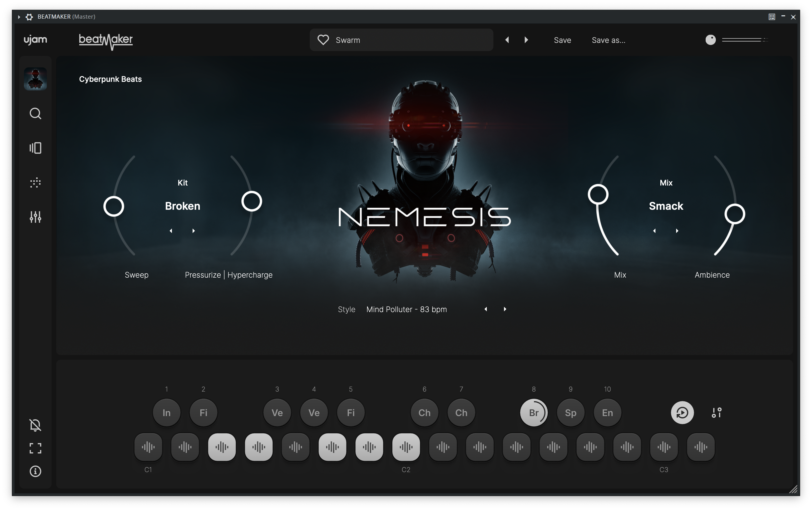Open the preset search magnifier
812x510 pixels.
(35, 114)
